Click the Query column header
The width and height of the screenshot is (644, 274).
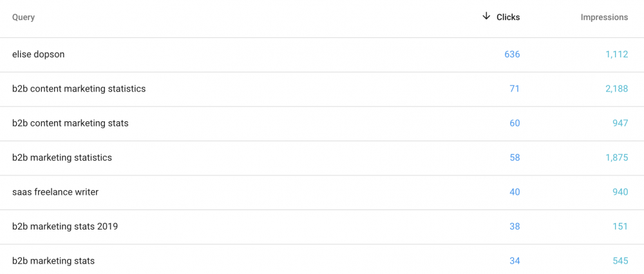click(23, 17)
